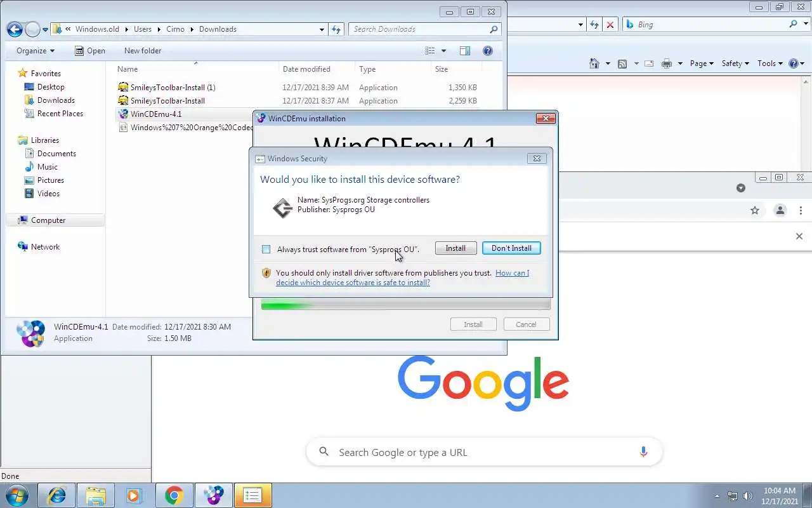The width and height of the screenshot is (812, 508).
Task: Click the Explorer back arrow button
Action: 15,29
